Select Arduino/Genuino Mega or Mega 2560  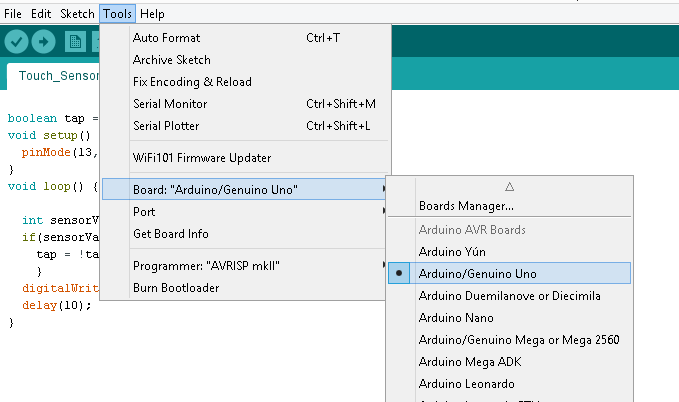[510, 340]
